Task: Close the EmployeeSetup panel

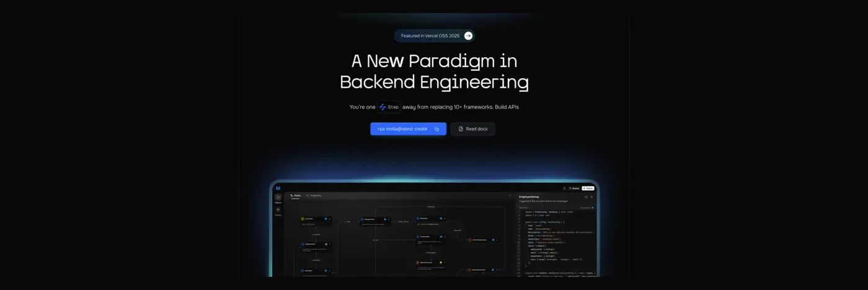Action: point(591,197)
